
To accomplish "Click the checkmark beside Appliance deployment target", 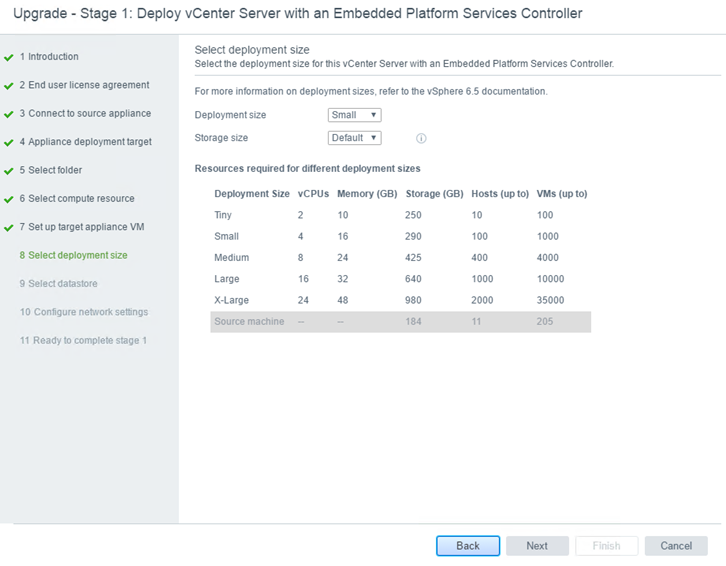I will [8, 143].
